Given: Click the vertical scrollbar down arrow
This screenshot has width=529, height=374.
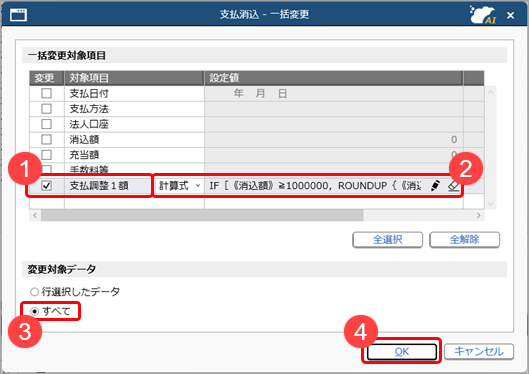Looking at the screenshot, I should [x=491, y=204].
